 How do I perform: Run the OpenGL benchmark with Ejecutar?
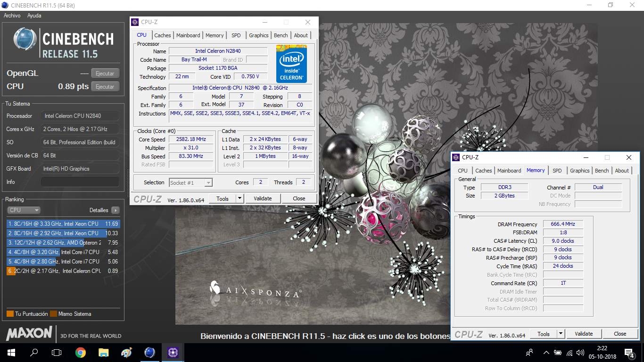tap(105, 74)
